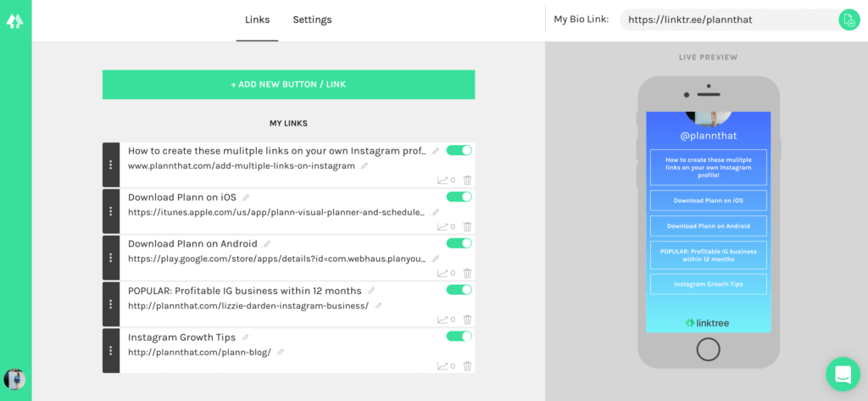Click Add New Button / Link
868x401 pixels.
click(x=288, y=85)
